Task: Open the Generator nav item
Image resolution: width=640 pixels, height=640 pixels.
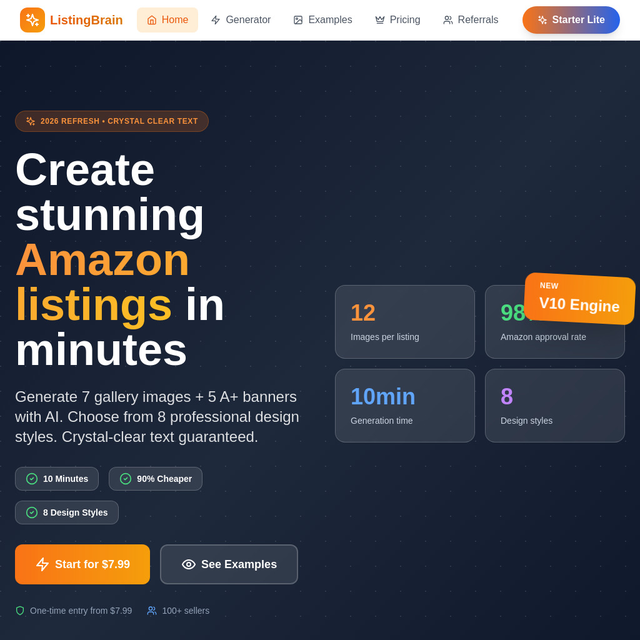Action: pos(241,20)
